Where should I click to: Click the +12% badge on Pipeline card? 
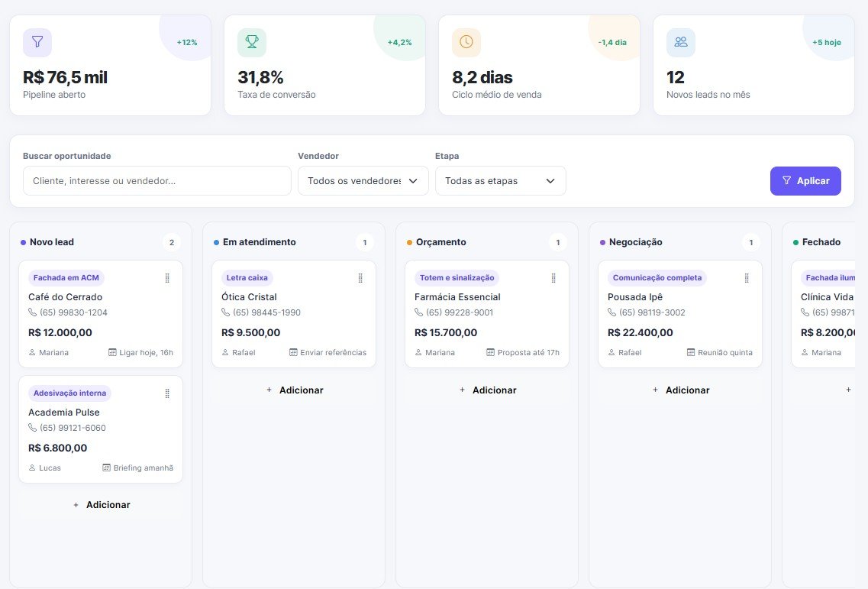[x=187, y=42]
